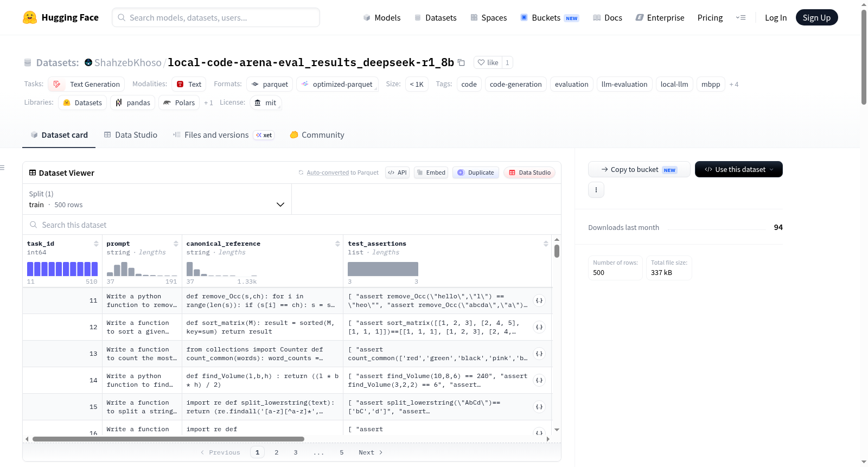Open Docs in top navigation
The width and height of the screenshot is (868, 467).
point(608,17)
